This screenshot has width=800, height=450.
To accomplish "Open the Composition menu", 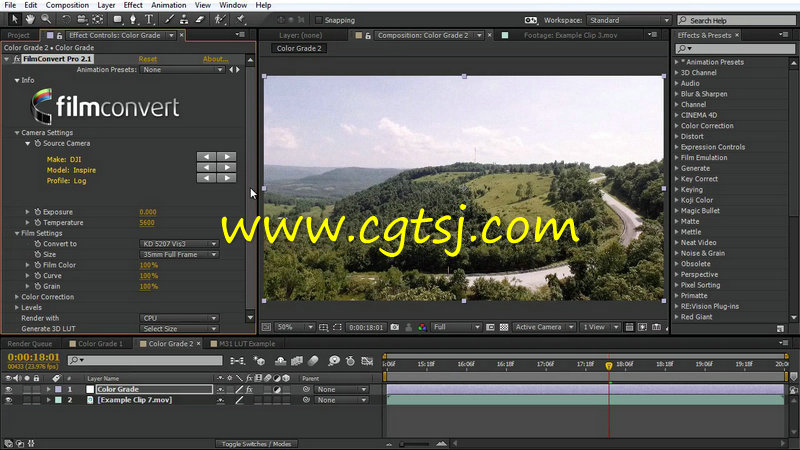I will [67, 5].
